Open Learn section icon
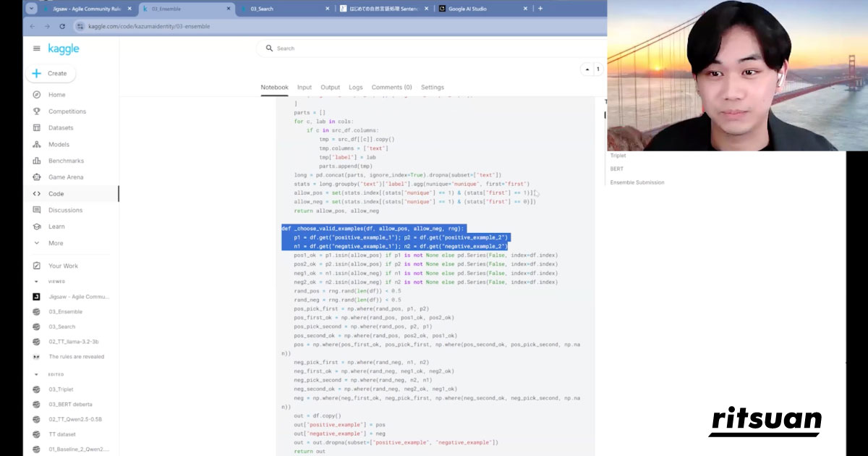868x456 pixels. (x=37, y=227)
